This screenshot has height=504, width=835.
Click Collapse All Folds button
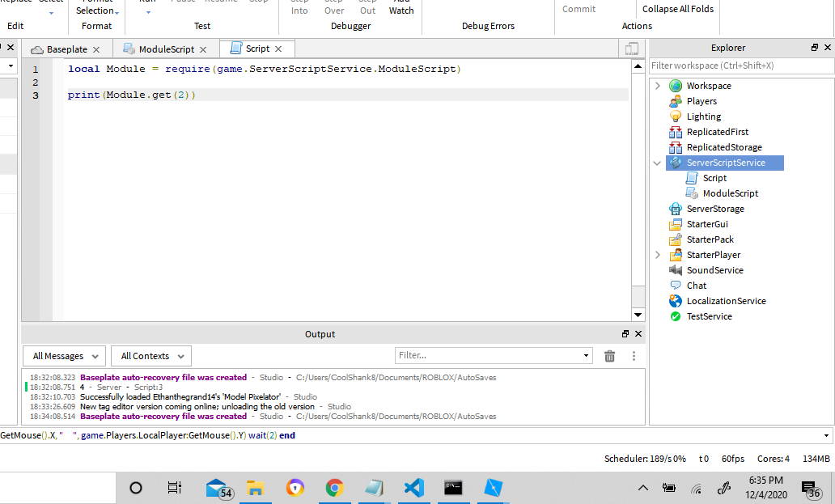(676, 9)
